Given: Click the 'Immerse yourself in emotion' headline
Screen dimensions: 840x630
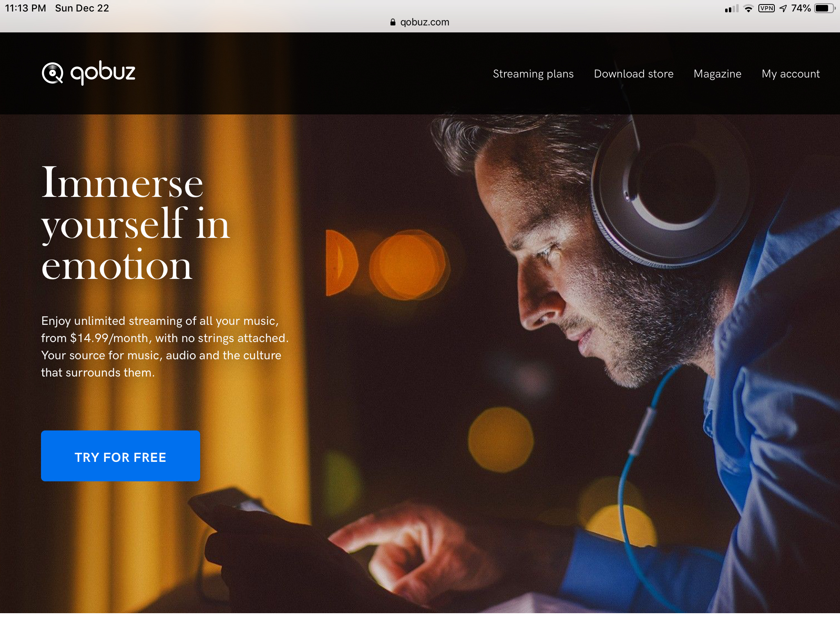Looking at the screenshot, I should tap(135, 223).
